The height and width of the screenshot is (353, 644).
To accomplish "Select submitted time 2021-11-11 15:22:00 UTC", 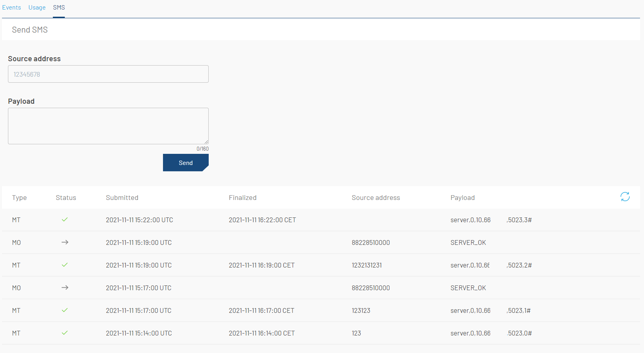I will (140, 220).
